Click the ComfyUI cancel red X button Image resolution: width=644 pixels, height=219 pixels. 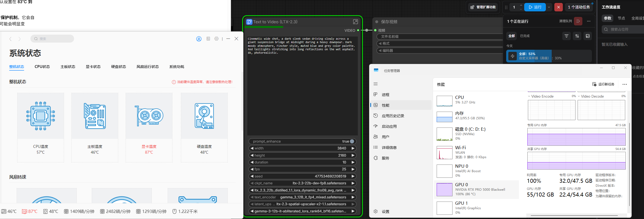tap(558, 7)
